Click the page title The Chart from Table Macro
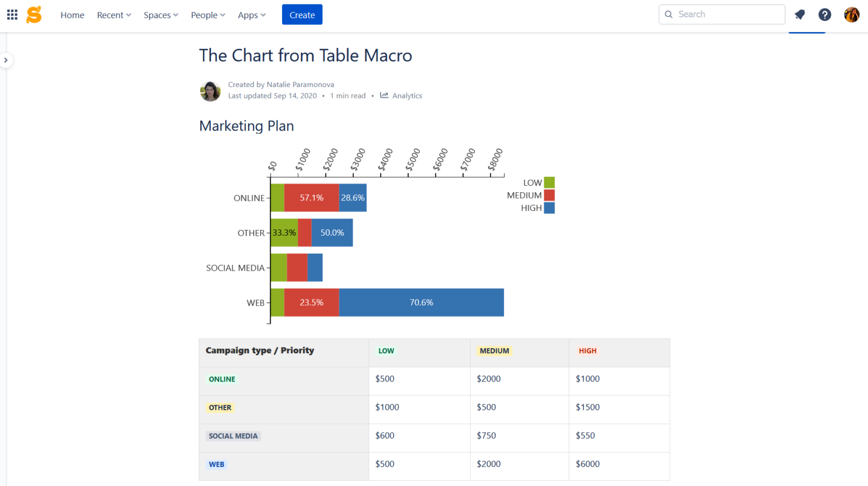This screenshot has width=868, height=486. pos(305,55)
